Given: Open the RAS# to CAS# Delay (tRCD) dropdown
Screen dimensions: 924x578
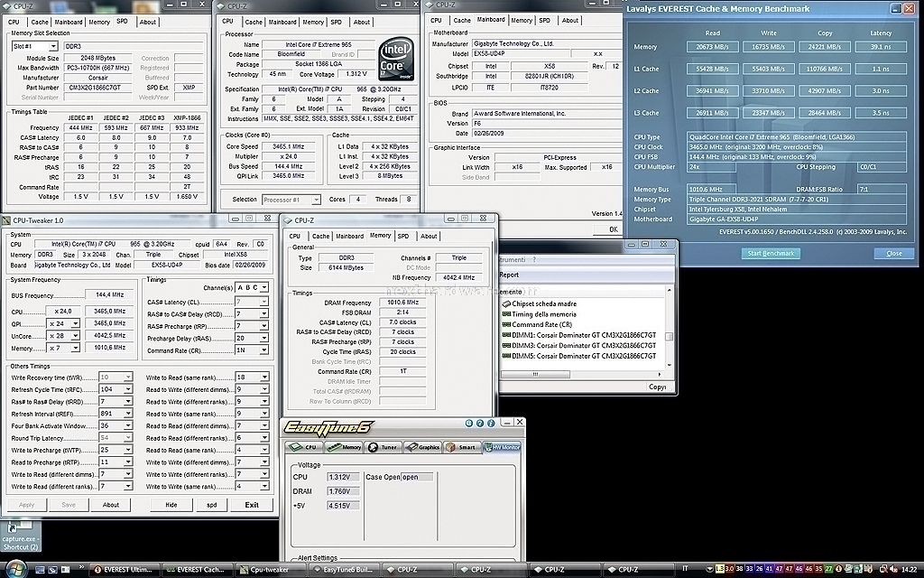Looking at the screenshot, I should pyautogui.click(x=263, y=313).
